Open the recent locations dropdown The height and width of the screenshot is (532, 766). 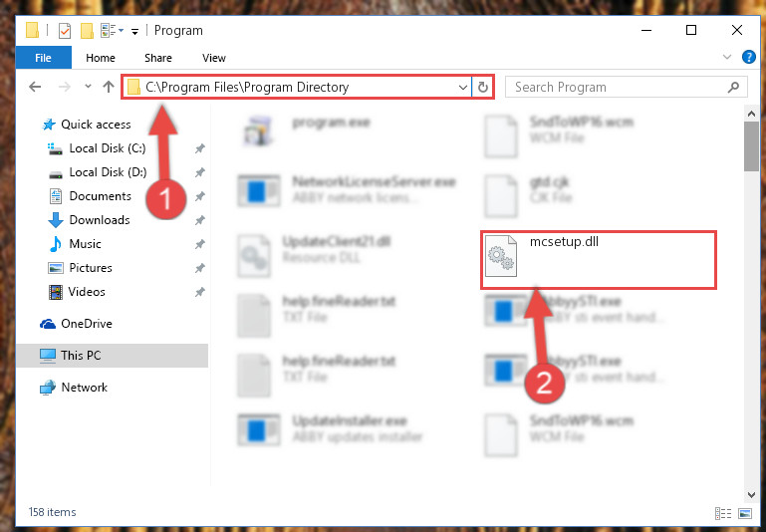pos(88,87)
